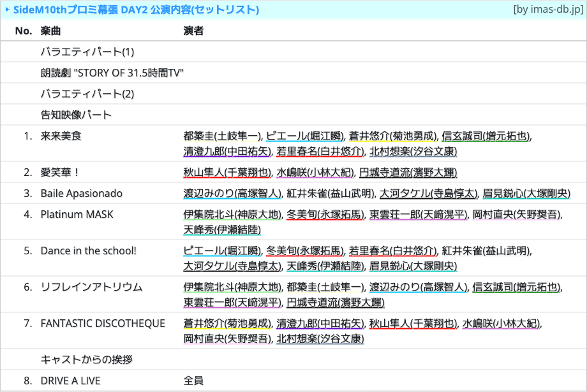Open 東雲荘一郎(天﨑滉平) in Platinum MASK row
The image size is (587, 392).
(x=419, y=214)
